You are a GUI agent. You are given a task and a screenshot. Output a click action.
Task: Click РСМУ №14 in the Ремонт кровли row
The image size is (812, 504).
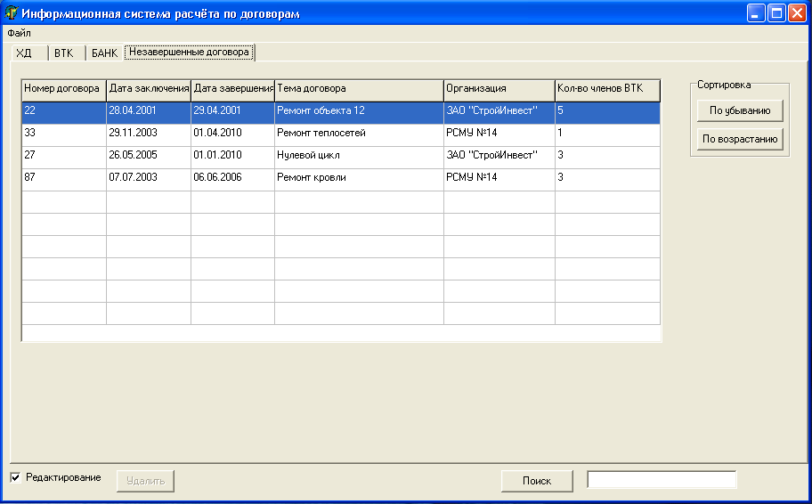pos(499,179)
